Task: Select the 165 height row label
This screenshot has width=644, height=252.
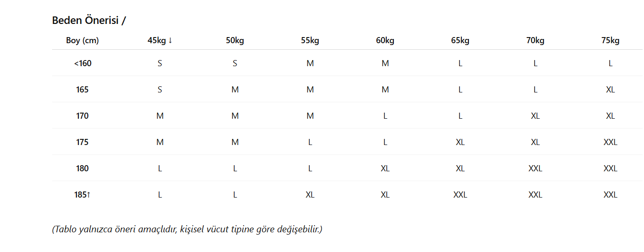Action: coord(83,90)
